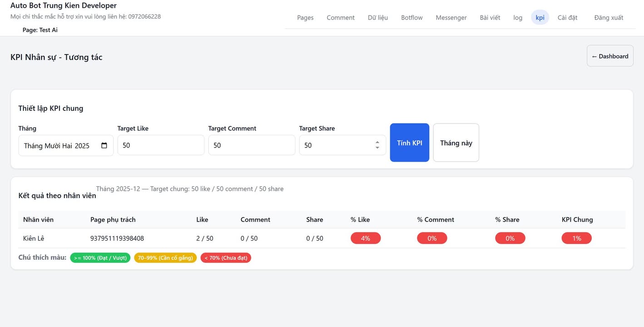Viewport: 644px width, 327px height.
Task: Open the Messenger navigation tab
Action: [x=451, y=18]
